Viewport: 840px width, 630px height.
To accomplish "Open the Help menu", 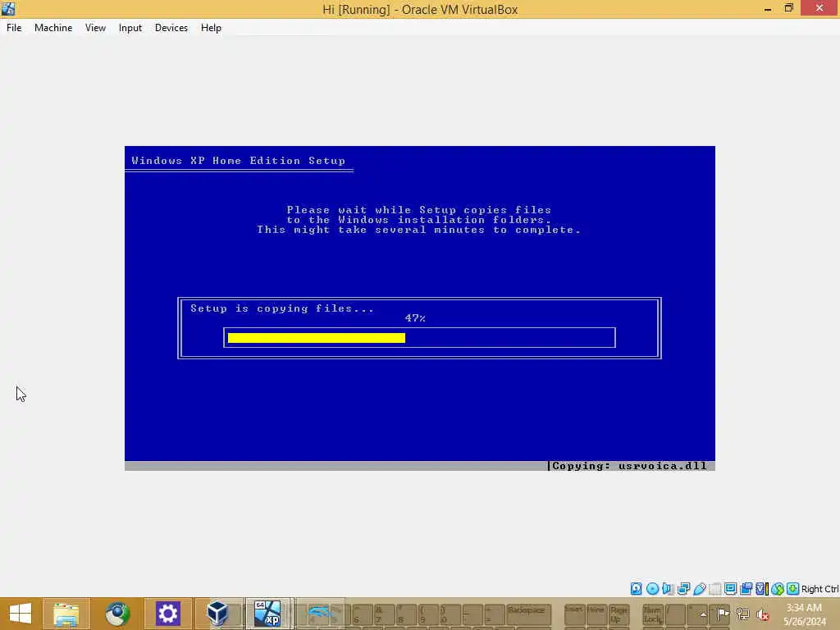I will click(x=211, y=28).
